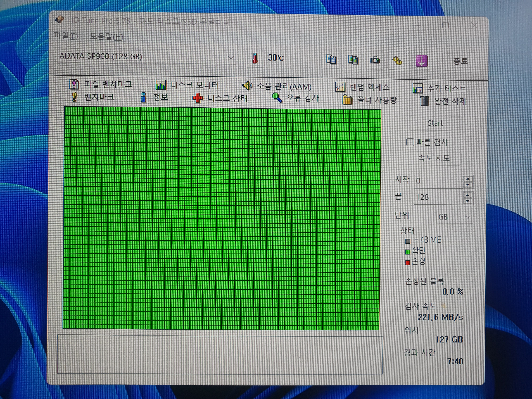Switch to the 디스크 모니터 tab
Image resolution: width=532 pixels, height=399 pixels.
[x=187, y=85]
